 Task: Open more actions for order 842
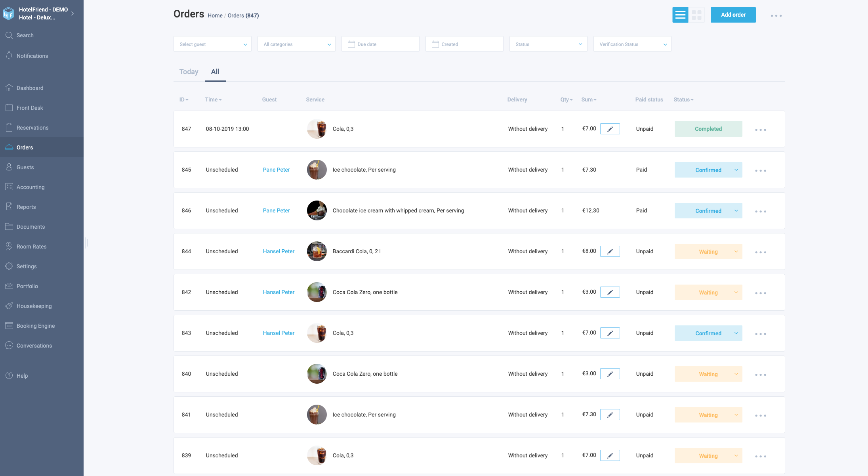[760, 293]
